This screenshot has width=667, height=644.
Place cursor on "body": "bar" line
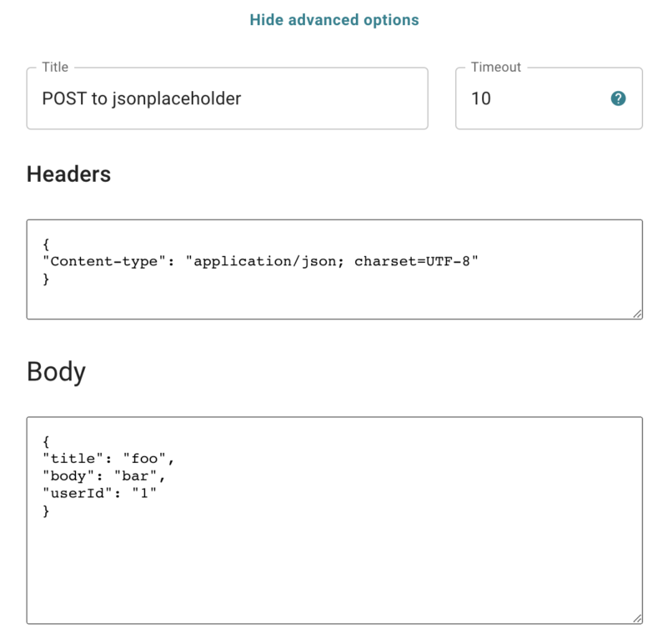tap(103, 475)
